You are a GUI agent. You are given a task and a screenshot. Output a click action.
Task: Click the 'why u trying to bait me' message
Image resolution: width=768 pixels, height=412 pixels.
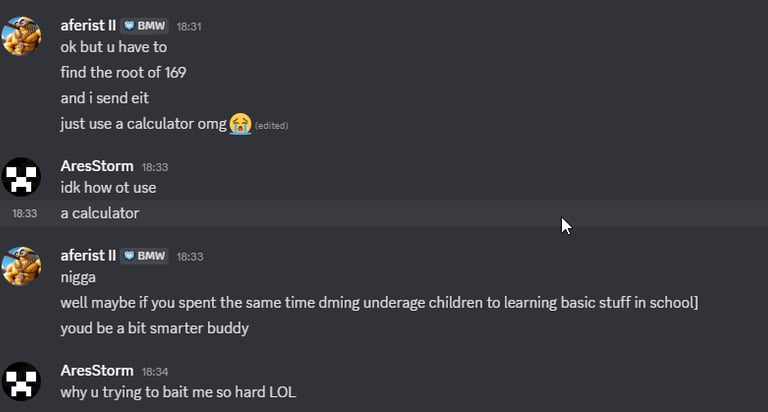[178, 391]
